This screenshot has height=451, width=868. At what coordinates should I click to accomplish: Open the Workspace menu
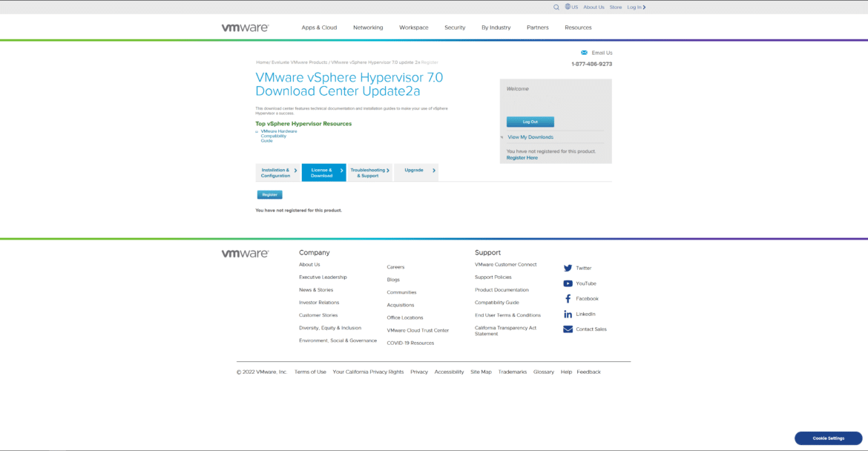tap(414, 27)
